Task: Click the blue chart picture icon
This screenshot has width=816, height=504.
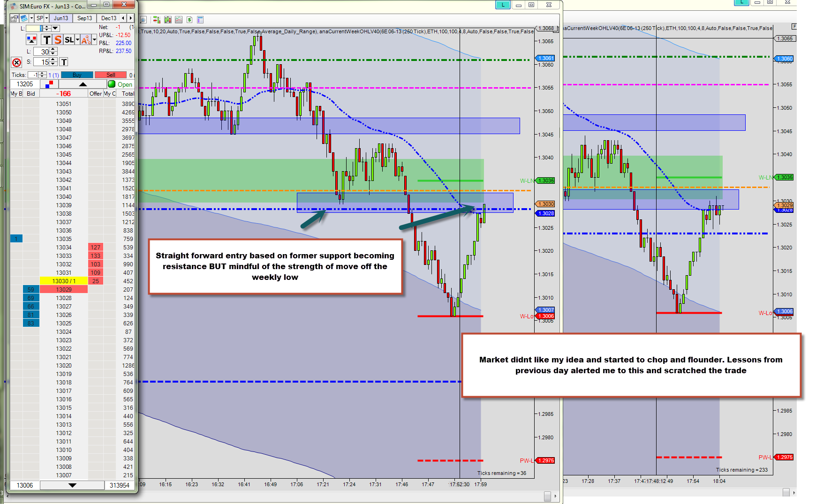Action: tap(24, 18)
